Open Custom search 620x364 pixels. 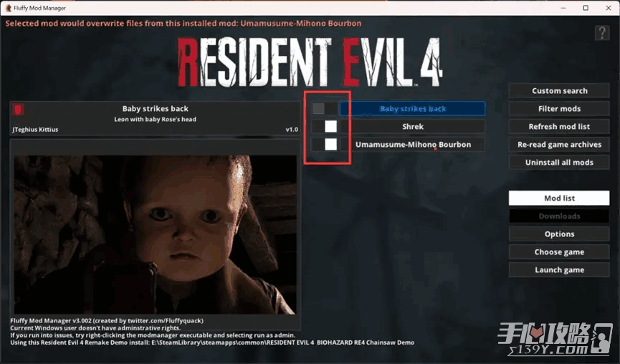pos(559,91)
